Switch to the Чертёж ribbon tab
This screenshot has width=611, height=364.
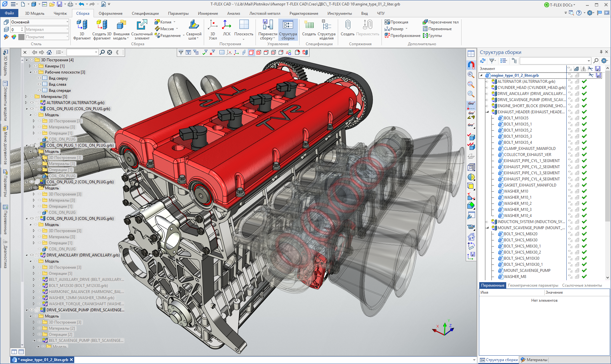(x=60, y=13)
